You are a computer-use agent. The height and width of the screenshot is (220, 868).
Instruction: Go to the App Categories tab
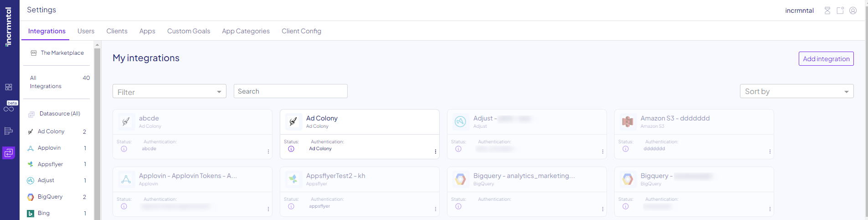tap(246, 31)
